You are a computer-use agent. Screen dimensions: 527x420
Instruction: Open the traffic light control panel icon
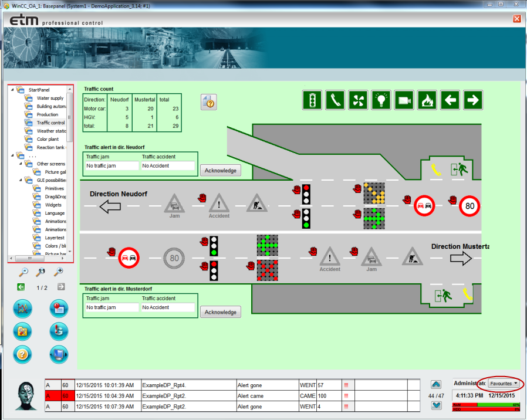(x=312, y=100)
